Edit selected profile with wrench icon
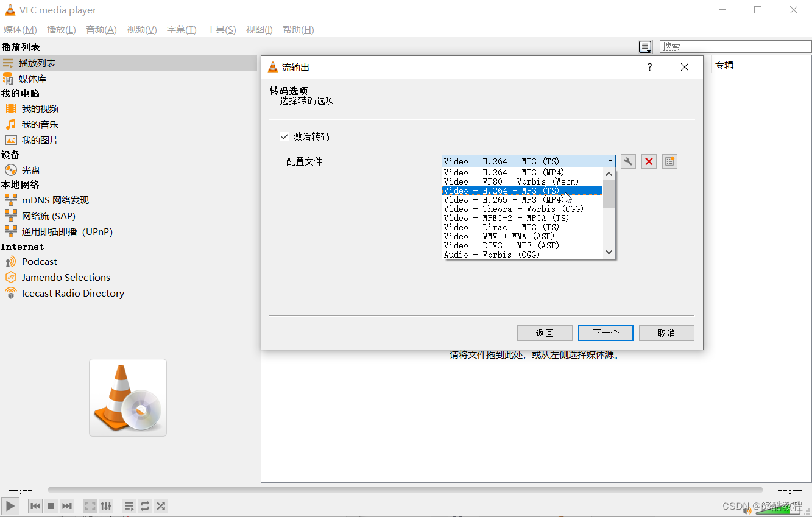 tap(628, 161)
